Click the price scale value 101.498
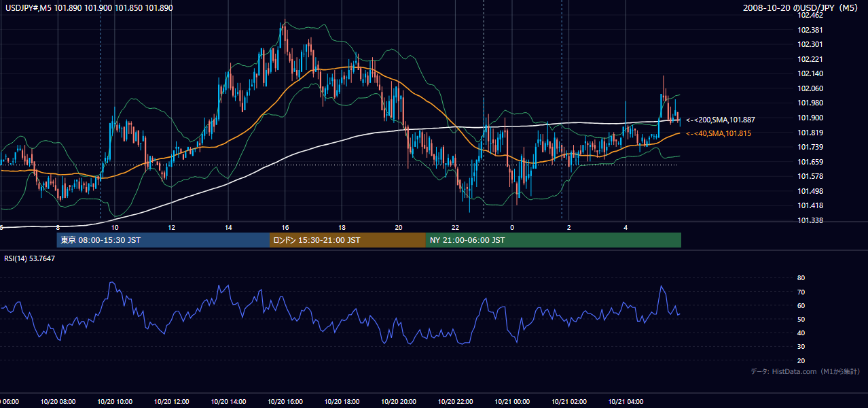Image resolution: width=868 pixels, height=408 pixels. click(x=810, y=191)
